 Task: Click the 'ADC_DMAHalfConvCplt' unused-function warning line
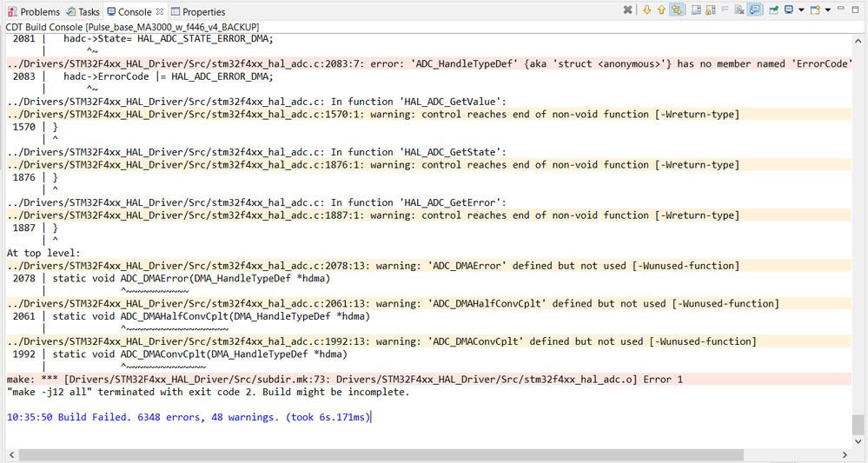pyautogui.click(x=429, y=303)
